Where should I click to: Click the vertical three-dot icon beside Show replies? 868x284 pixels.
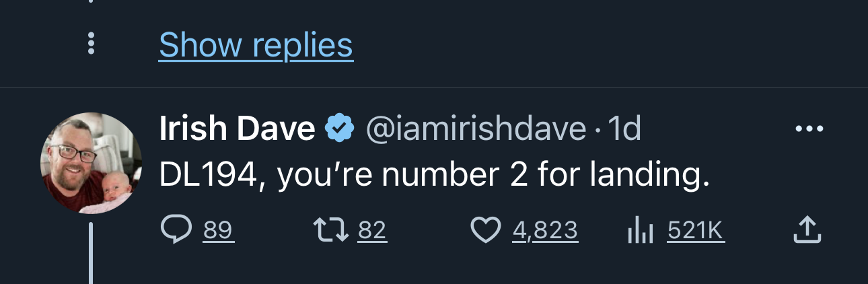tap(92, 44)
